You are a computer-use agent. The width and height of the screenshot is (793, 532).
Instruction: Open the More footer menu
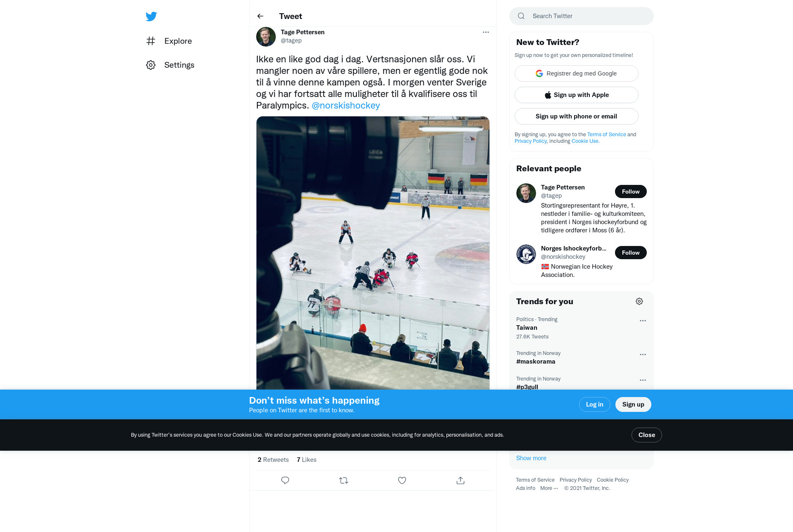[x=549, y=488]
